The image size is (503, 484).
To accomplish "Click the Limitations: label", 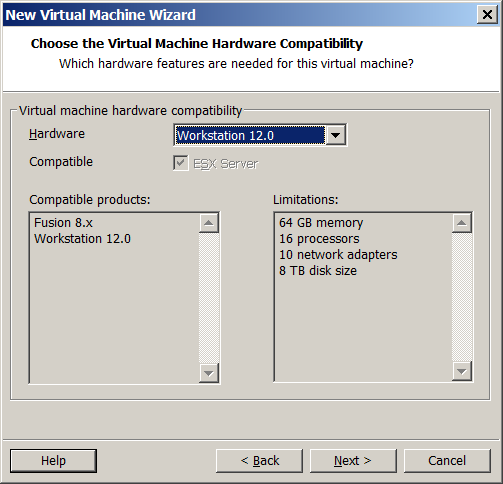I will point(306,200).
